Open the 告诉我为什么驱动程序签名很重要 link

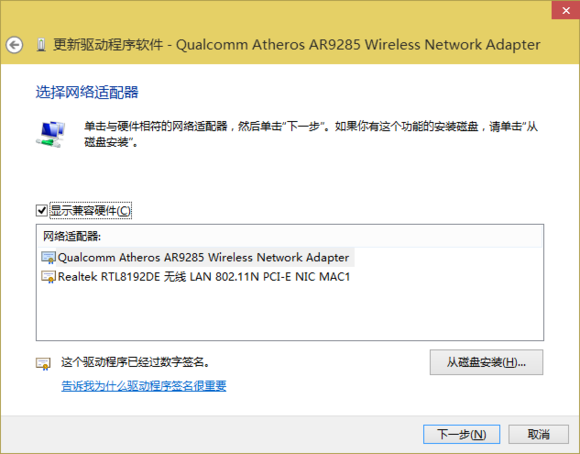tap(144, 386)
